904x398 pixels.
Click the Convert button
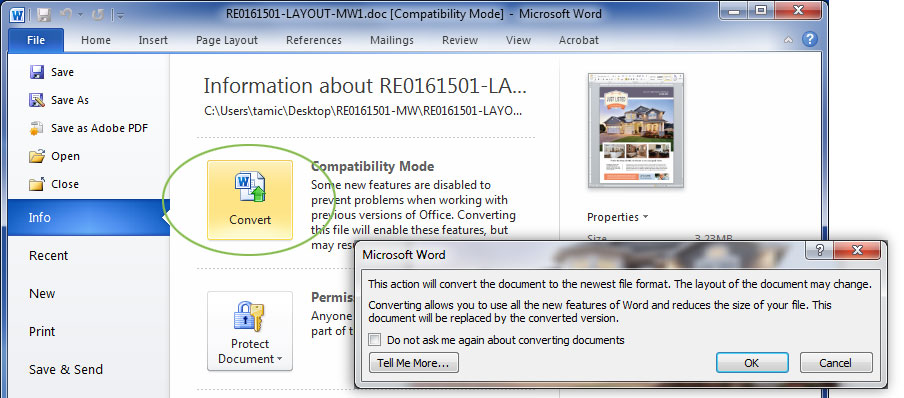pos(250,200)
